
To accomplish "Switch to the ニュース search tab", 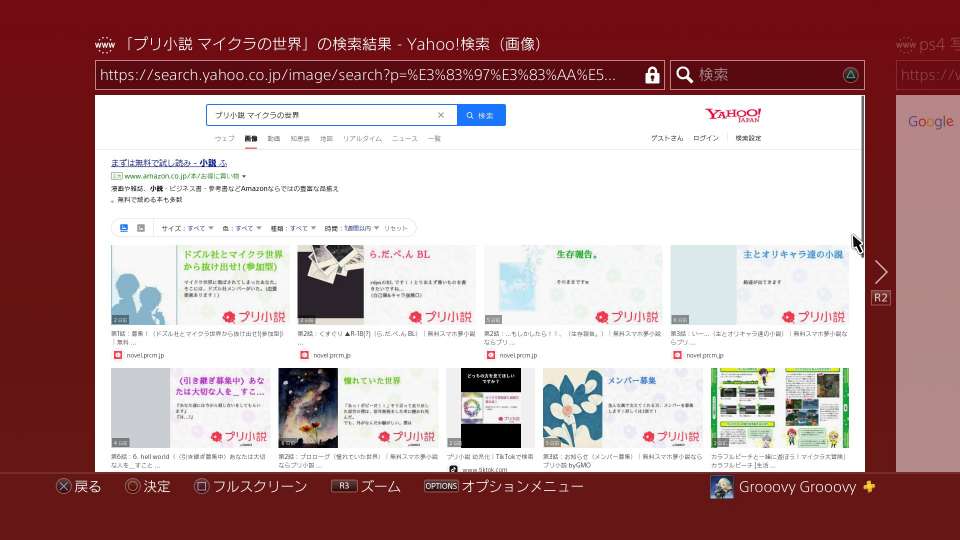I will point(405,139).
